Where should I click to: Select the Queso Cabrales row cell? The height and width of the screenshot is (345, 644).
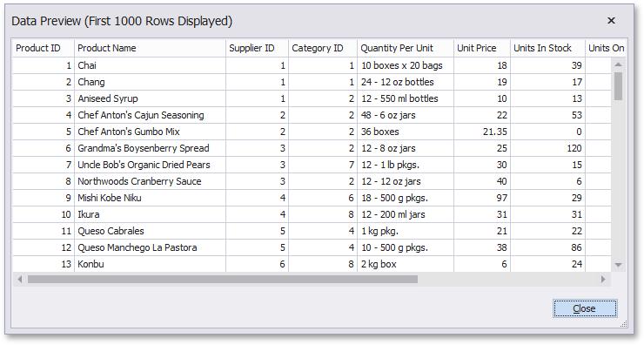tap(150, 231)
